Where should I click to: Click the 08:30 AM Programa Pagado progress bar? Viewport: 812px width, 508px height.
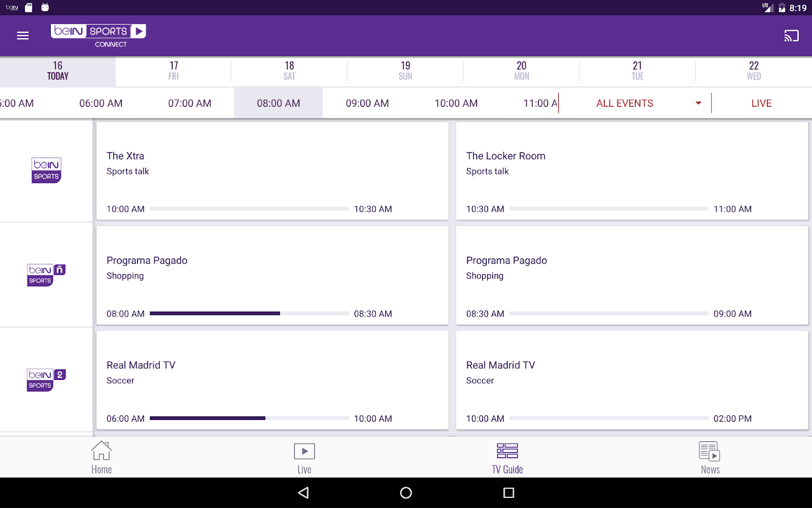point(609,313)
